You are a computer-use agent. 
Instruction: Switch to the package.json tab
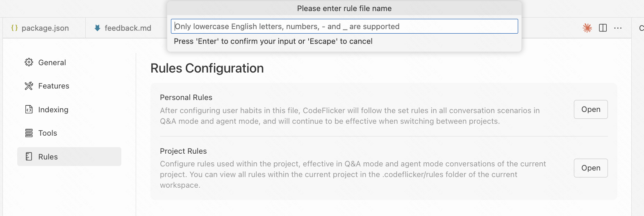tap(45, 28)
